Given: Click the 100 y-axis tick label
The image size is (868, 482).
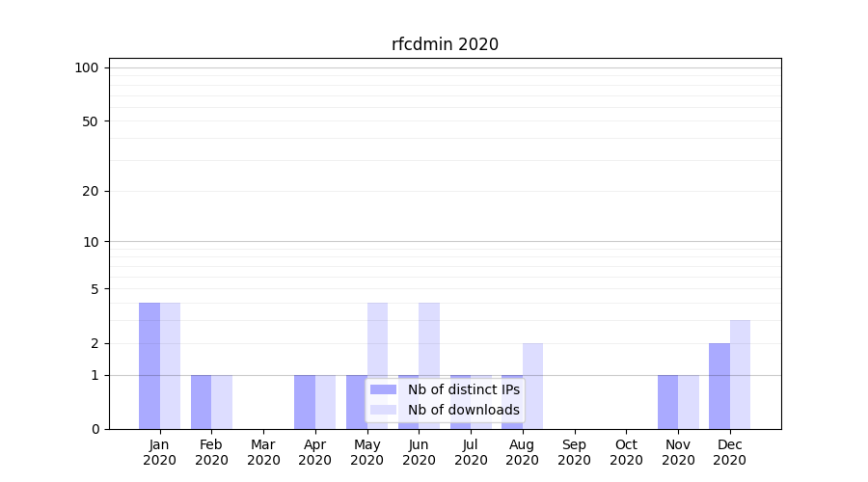Looking at the screenshot, I should click(87, 67).
